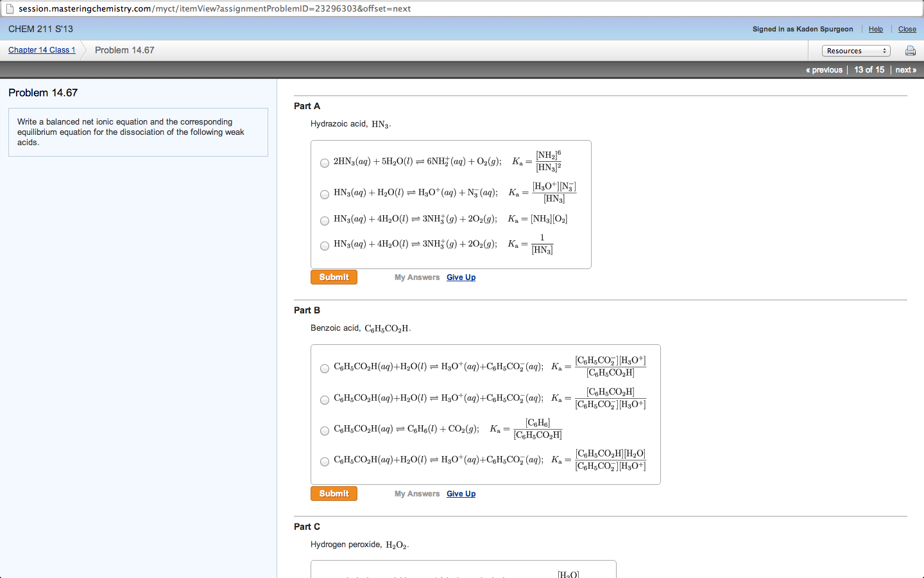Image resolution: width=924 pixels, height=578 pixels.
Task: Select the last answer choice in Part B
Action: (324, 461)
